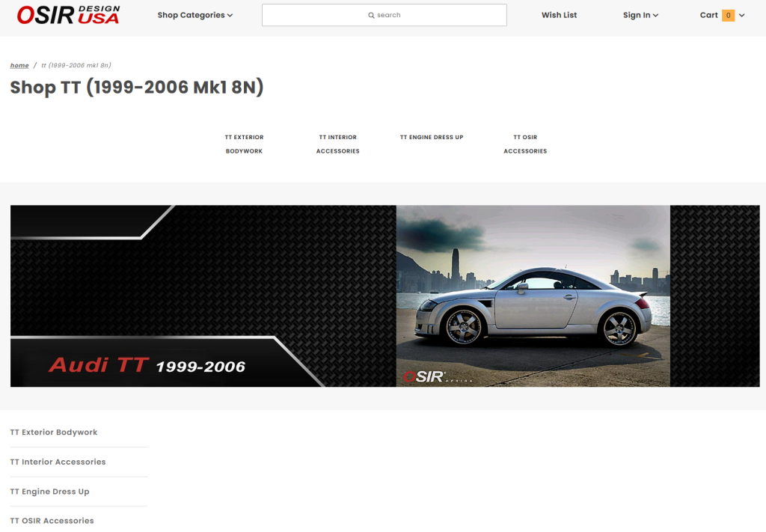Choose TT Interior Accessories in sidebar
The width and height of the screenshot is (766, 532).
pos(58,462)
